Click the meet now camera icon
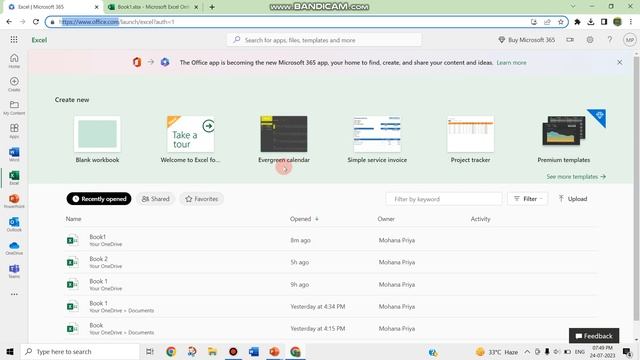Image resolution: width=640 pixels, height=360 pixels. click(570, 40)
